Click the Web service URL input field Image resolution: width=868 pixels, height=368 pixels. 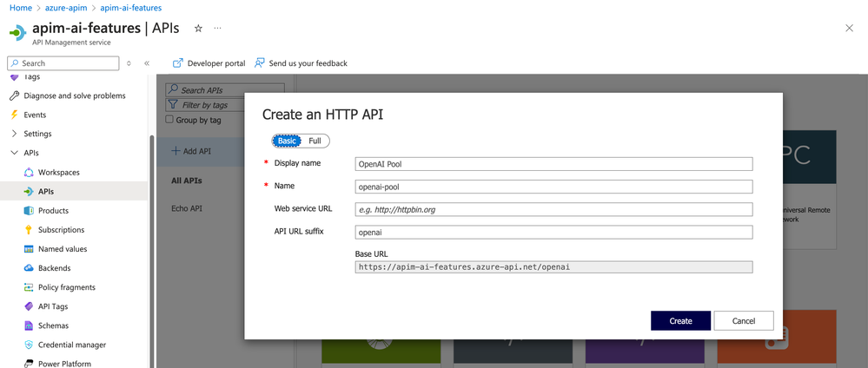[x=553, y=209]
